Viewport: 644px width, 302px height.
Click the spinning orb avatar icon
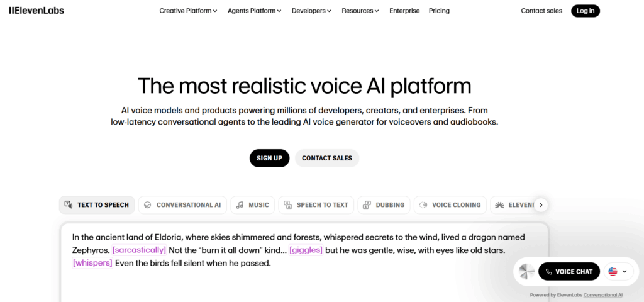pyautogui.click(x=526, y=271)
